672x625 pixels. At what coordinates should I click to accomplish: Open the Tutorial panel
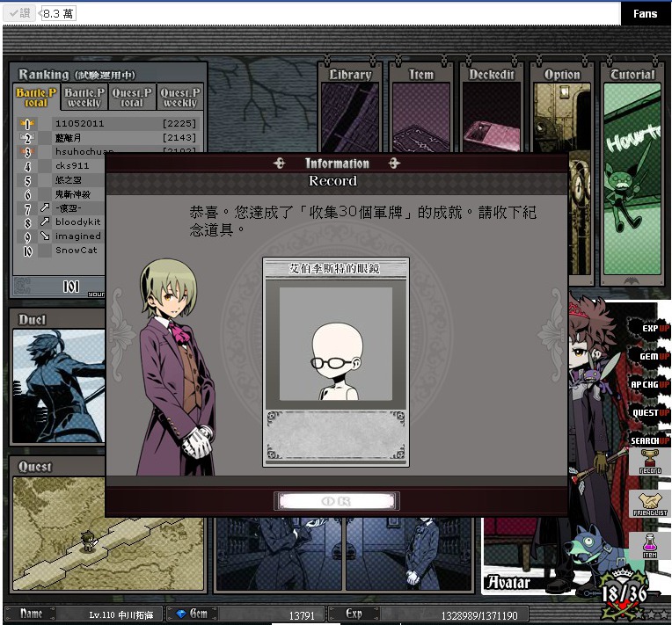click(x=632, y=173)
